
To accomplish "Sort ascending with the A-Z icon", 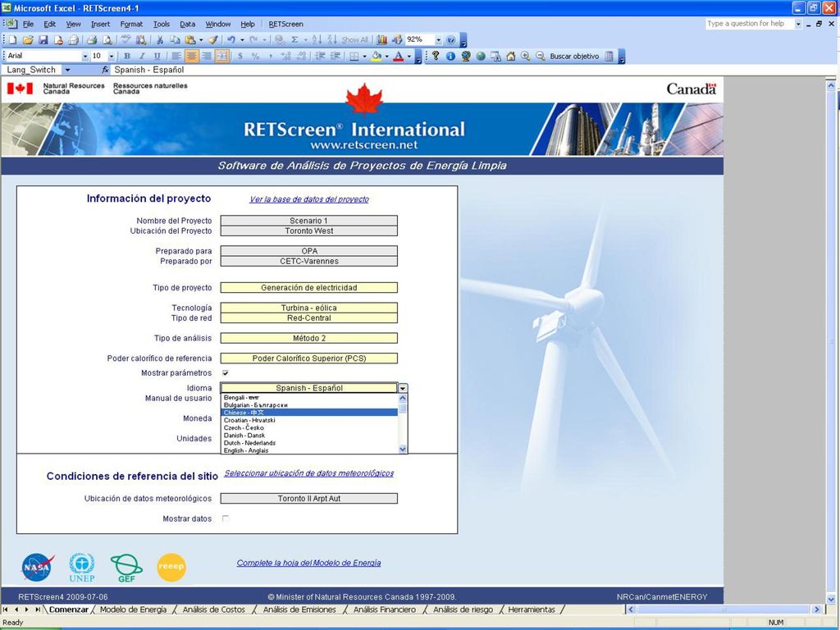I will [317, 39].
